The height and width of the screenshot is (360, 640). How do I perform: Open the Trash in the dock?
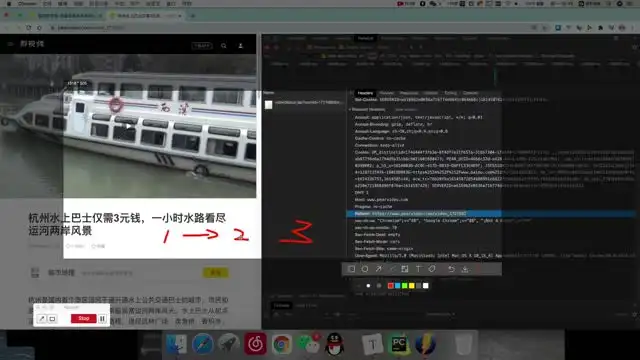pos(464,344)
